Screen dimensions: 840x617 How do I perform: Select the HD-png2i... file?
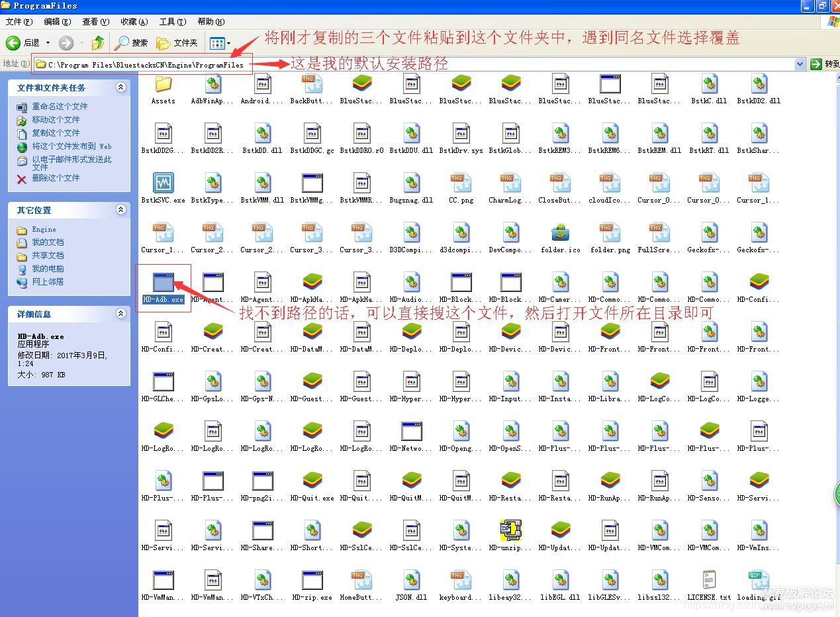pyautogui.click(x=263, y=486)
